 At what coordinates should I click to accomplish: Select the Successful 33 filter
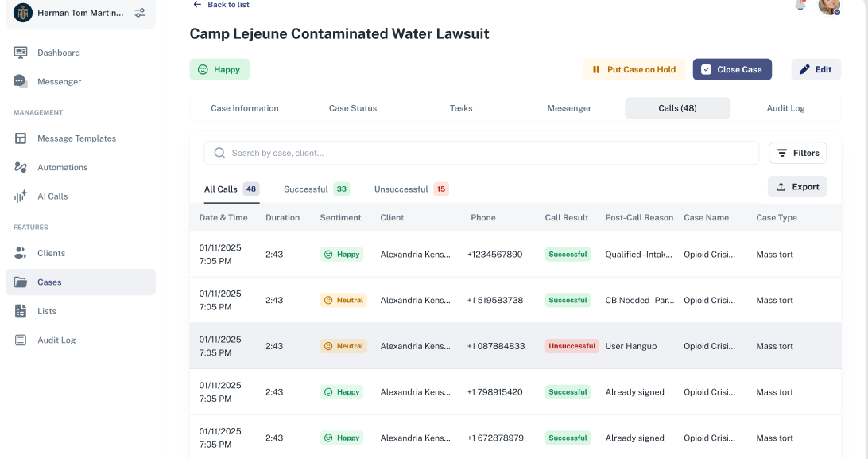[x=316, y=189]
